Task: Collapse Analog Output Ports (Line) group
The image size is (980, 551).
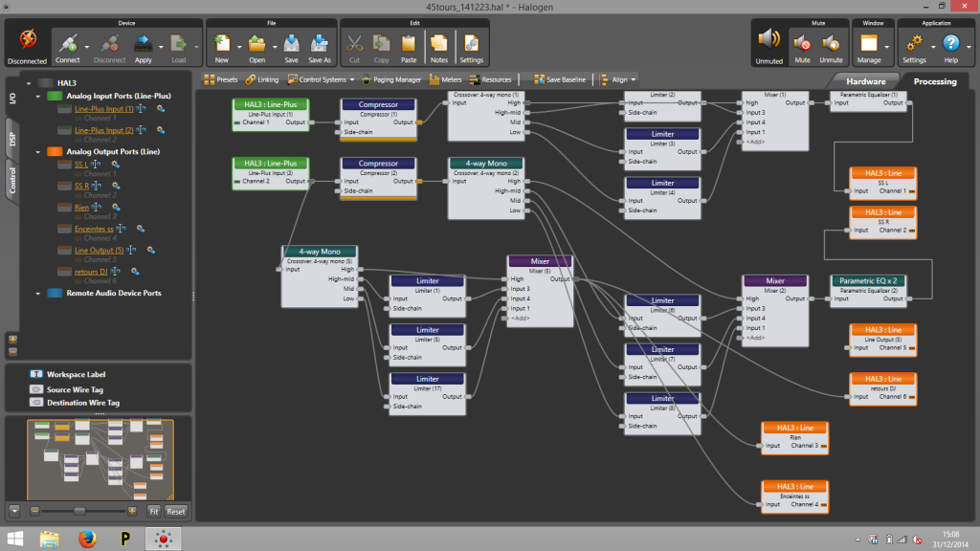Action: tap(38, 152)
